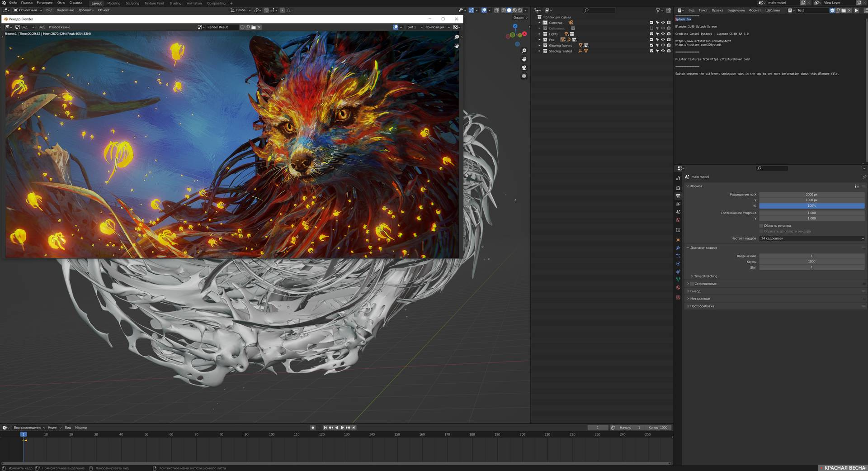
Task: Toggle X-ray display in viewport header
Action: (496, 10)
